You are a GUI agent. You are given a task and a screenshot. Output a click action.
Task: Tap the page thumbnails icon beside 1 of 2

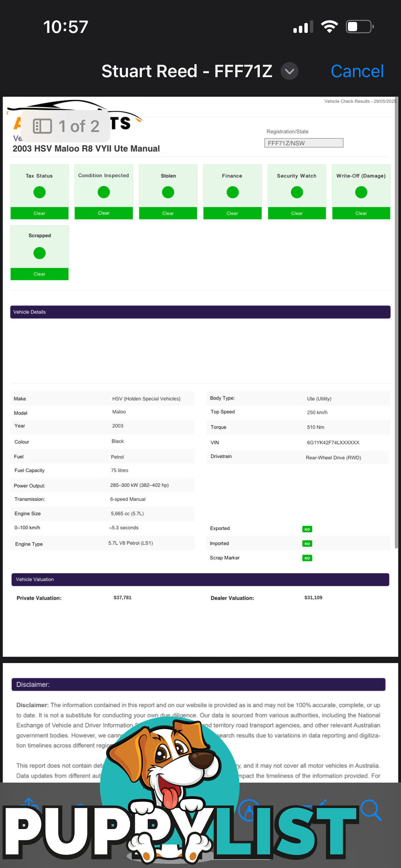[x=42, y=126]
